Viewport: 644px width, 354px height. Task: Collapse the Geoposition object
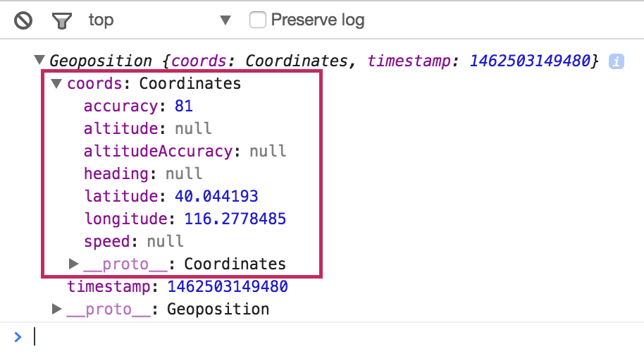(39, 61)
